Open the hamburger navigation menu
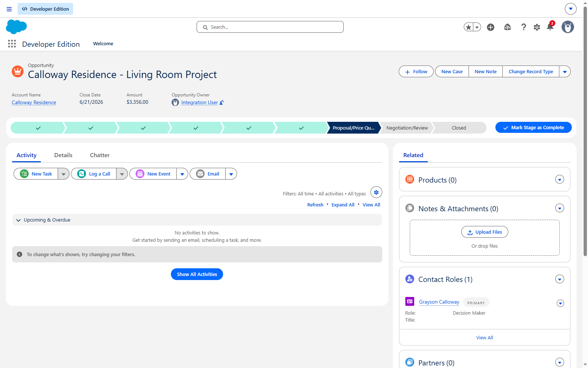 (9, 9)
